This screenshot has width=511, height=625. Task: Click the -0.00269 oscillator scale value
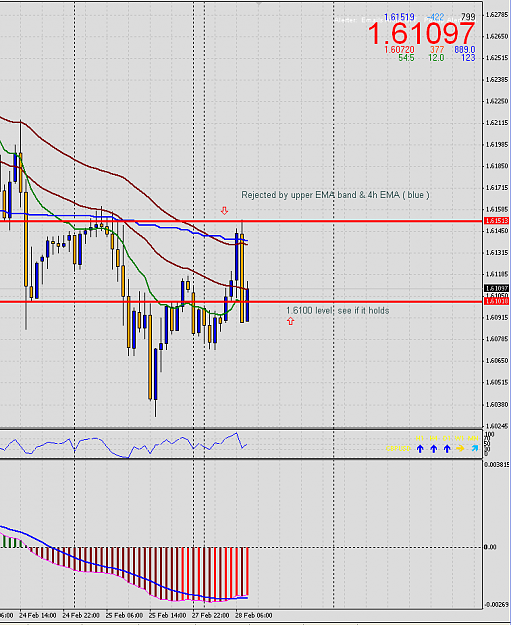click(x=497, y=605)
